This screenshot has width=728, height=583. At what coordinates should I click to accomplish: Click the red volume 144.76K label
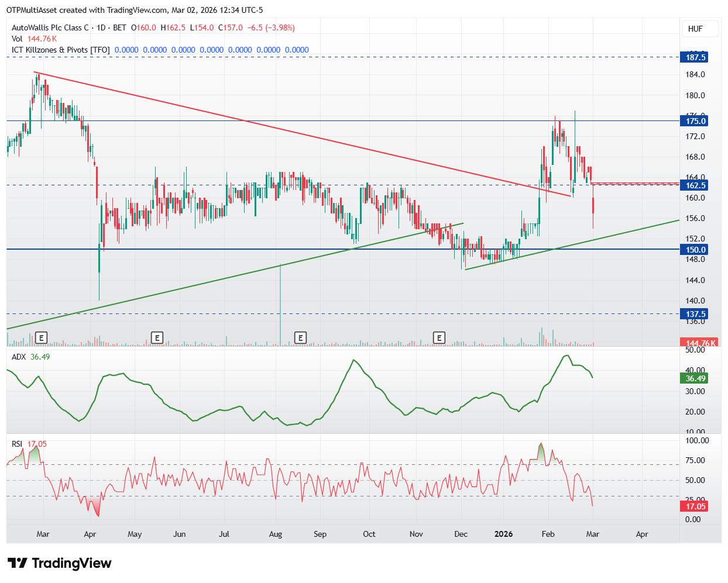click(x=700, y=343)
